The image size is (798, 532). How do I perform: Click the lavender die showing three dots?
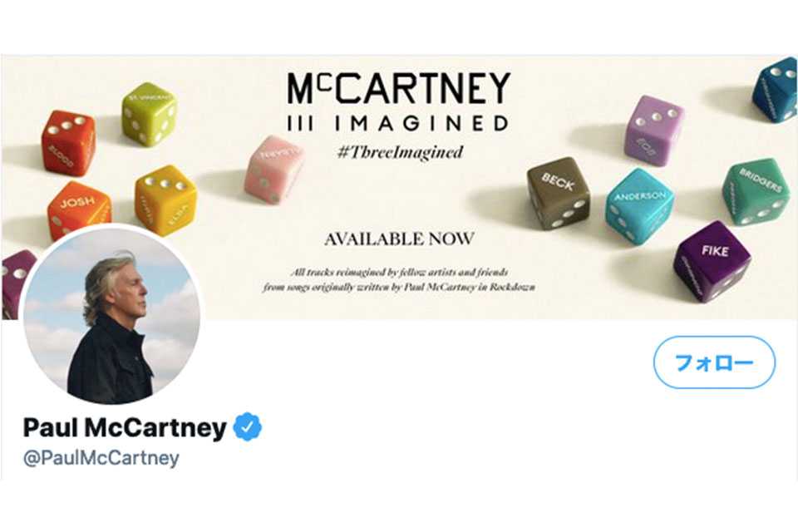tap(654, 131)
